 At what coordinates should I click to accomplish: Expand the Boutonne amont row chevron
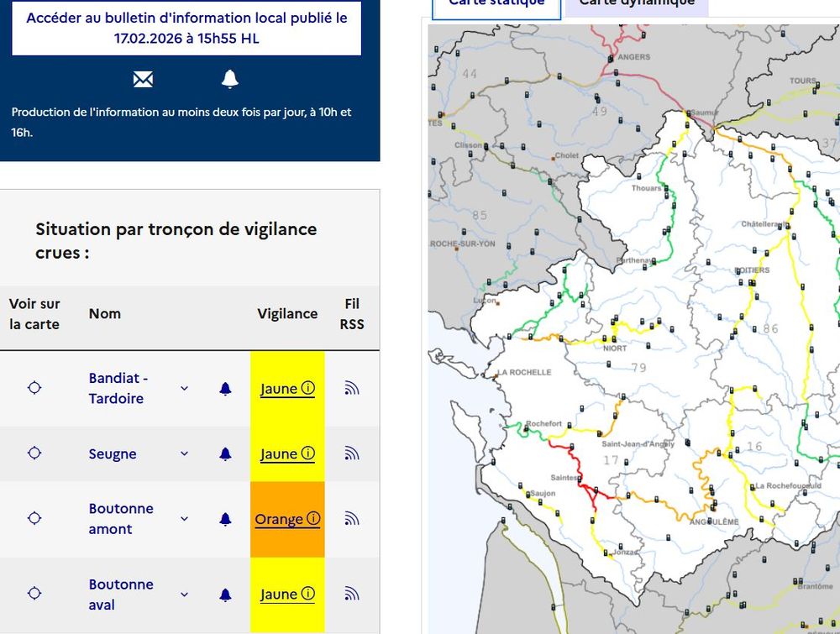[185, 520]
